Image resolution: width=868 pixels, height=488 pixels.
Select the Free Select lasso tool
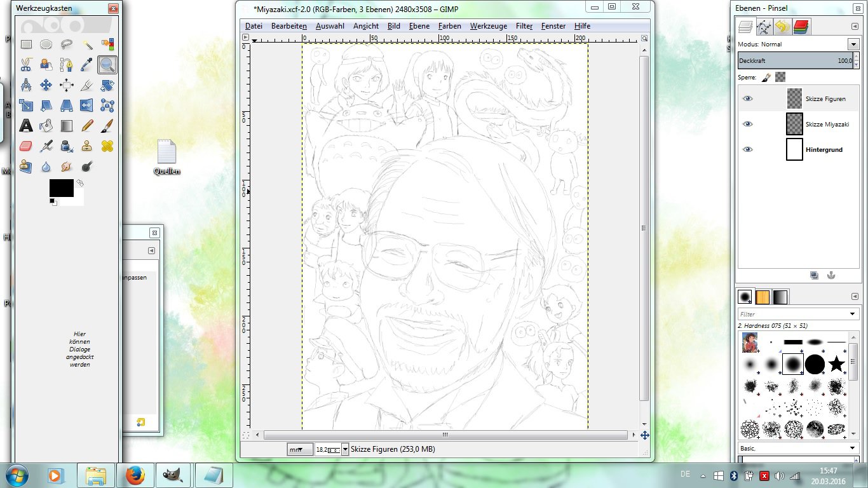[67, 44]
